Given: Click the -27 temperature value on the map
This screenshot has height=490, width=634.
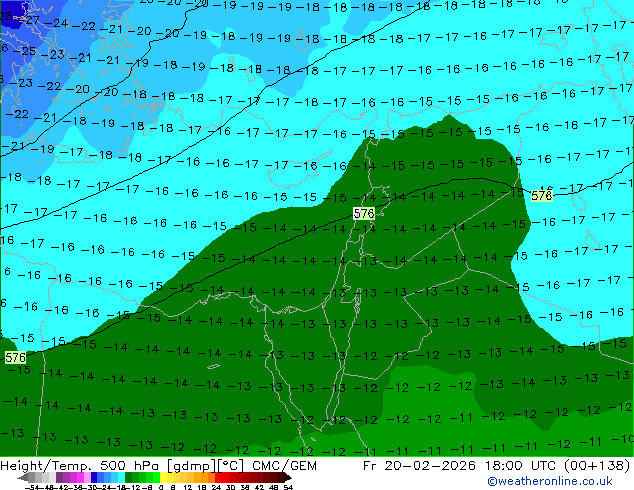Looking at the screenshot, I should [29, 20].
